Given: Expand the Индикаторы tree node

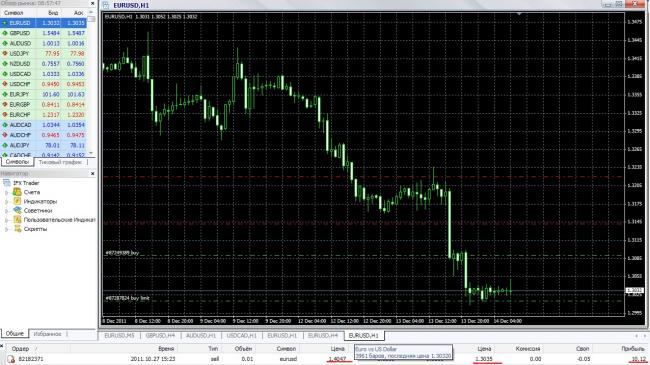Looking at the screenshot, I should pyautogui.click(x=6, y=202).
